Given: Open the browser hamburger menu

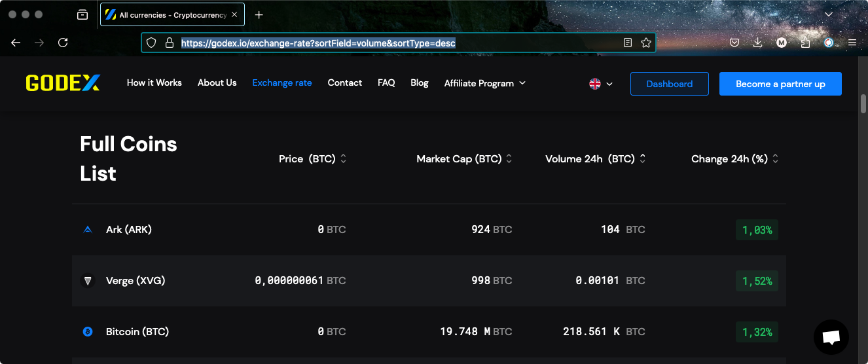Looking at the screenshot, I should (852, 43).
